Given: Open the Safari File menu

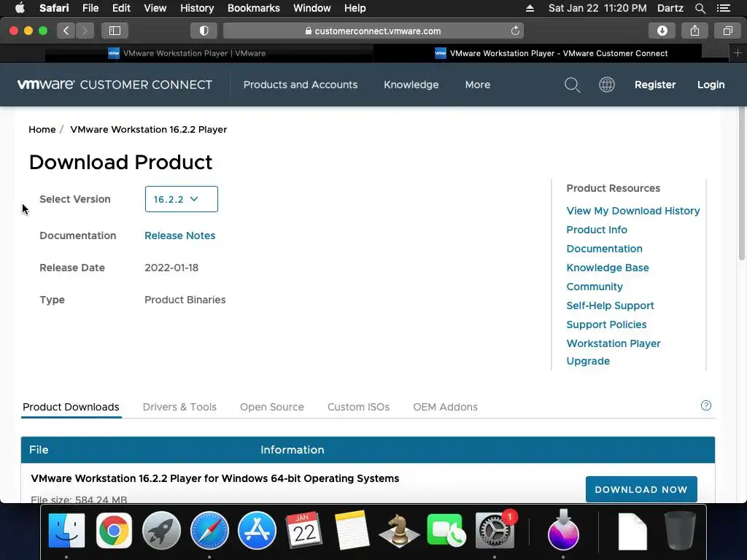Looking at the screenshot, I should coord(90,8).
